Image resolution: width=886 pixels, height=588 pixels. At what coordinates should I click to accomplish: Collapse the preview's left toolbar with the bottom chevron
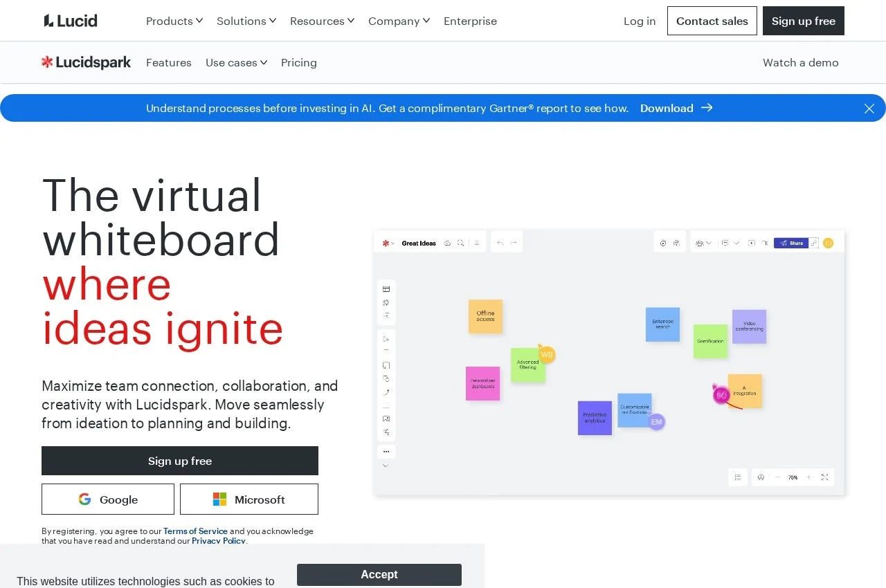[386, 466]
